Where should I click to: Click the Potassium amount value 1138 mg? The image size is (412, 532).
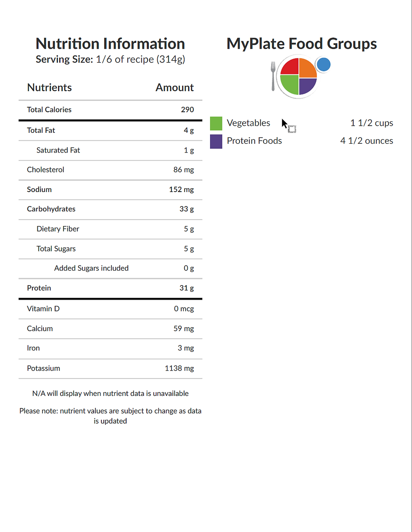click(x=179, y=369)
